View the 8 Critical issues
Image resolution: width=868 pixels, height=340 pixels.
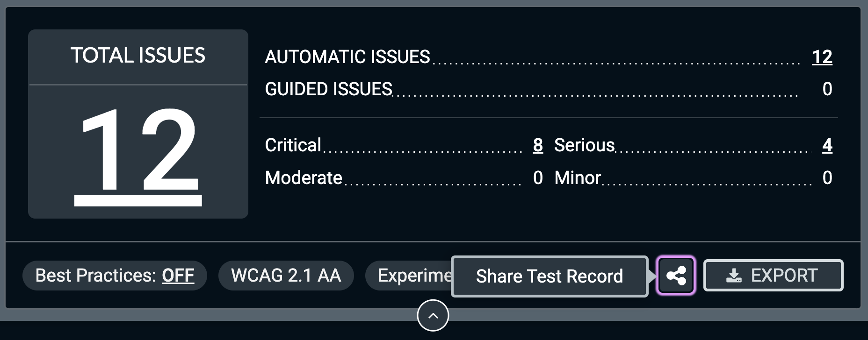click(537, 145)
